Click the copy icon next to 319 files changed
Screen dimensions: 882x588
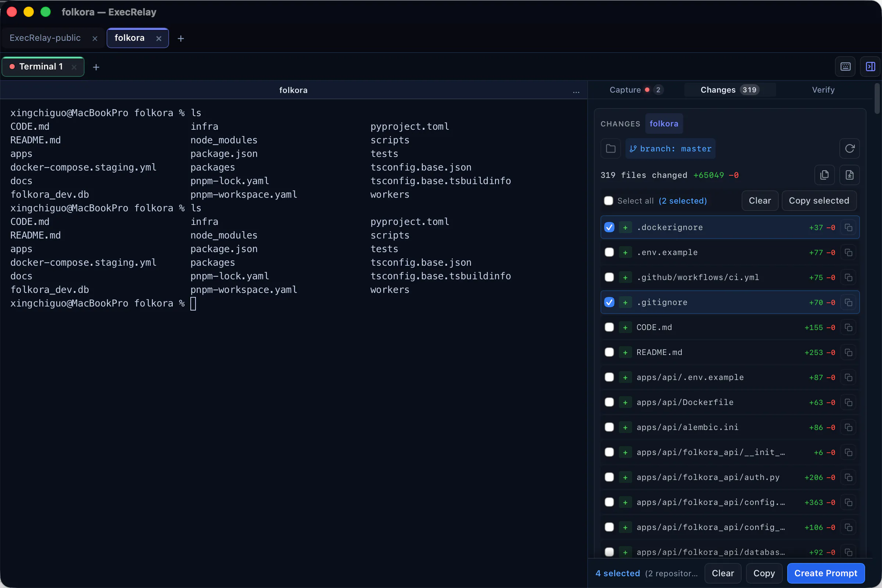(824, 175)
